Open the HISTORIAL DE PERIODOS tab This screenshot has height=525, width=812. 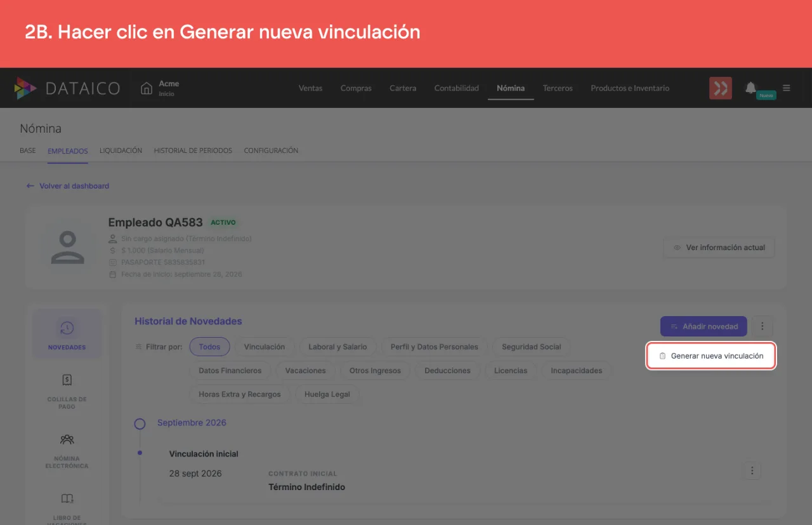pyautogui.click(x=193, y=150)
